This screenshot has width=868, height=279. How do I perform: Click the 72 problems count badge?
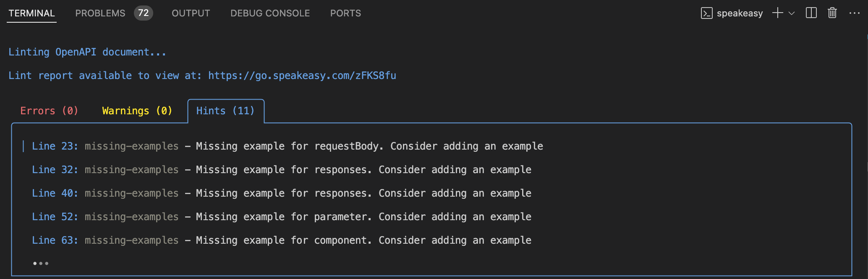(144, 13)
